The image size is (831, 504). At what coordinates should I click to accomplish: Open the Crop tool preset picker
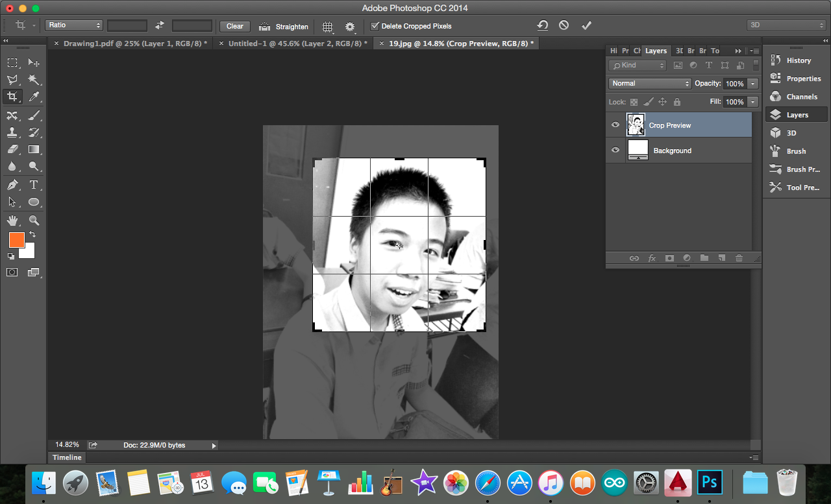24,26
